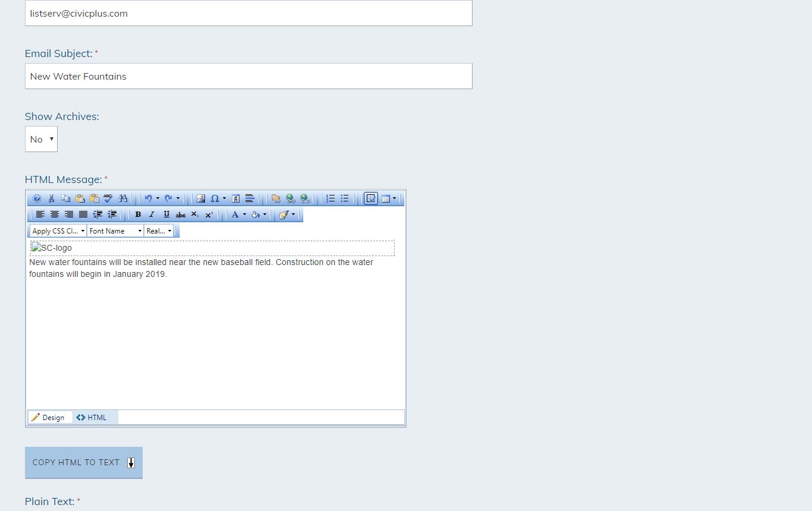The width and height of the screenshot is (812, 511).
Task: Run the ABC spell check icon
Action: pyautogui.click(x=108, y=198)
